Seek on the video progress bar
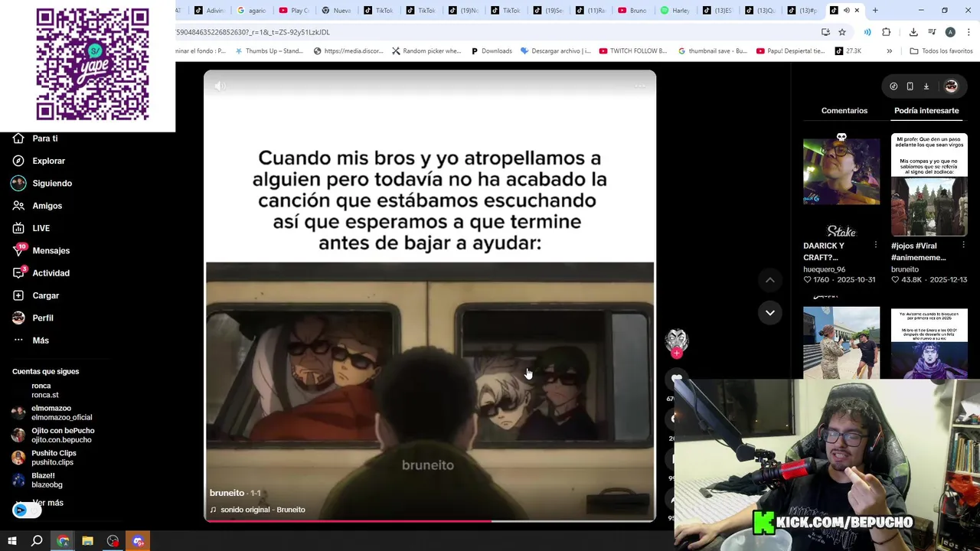 click(x=430, y=520)
